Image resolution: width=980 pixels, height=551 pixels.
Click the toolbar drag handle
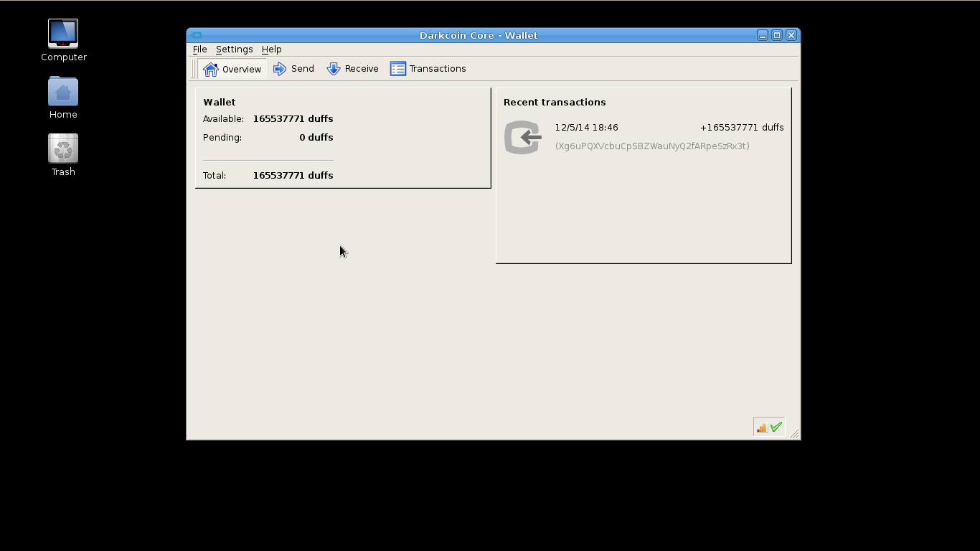(x=194, y=69)
